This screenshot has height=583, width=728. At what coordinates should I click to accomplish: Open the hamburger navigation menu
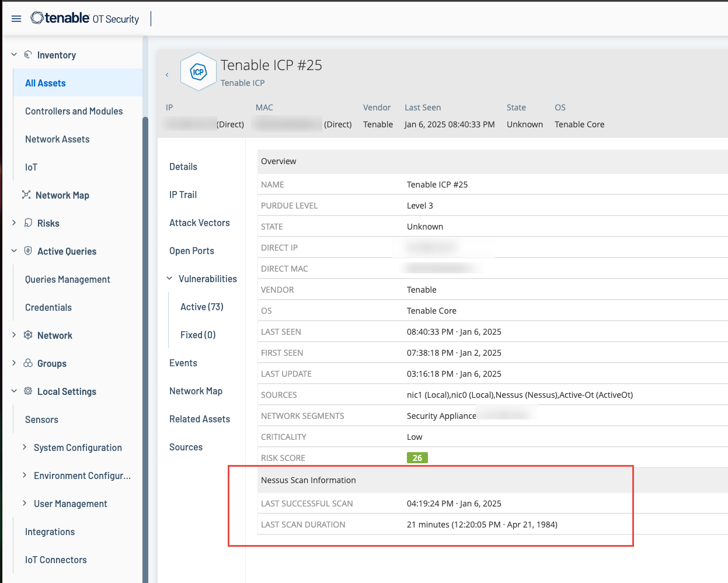[x=16, y=19]
